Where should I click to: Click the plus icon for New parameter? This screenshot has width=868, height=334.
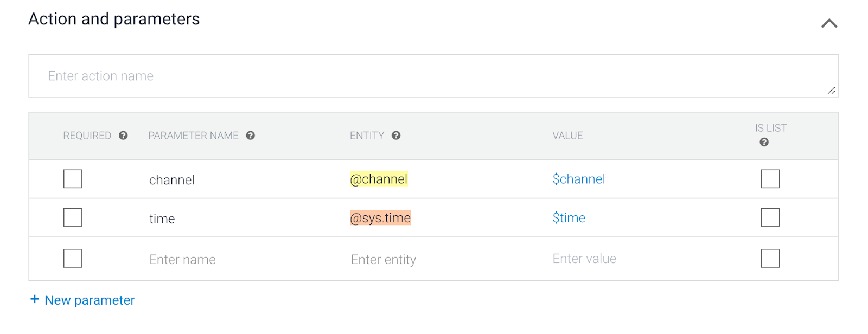(x=35, y=299)
